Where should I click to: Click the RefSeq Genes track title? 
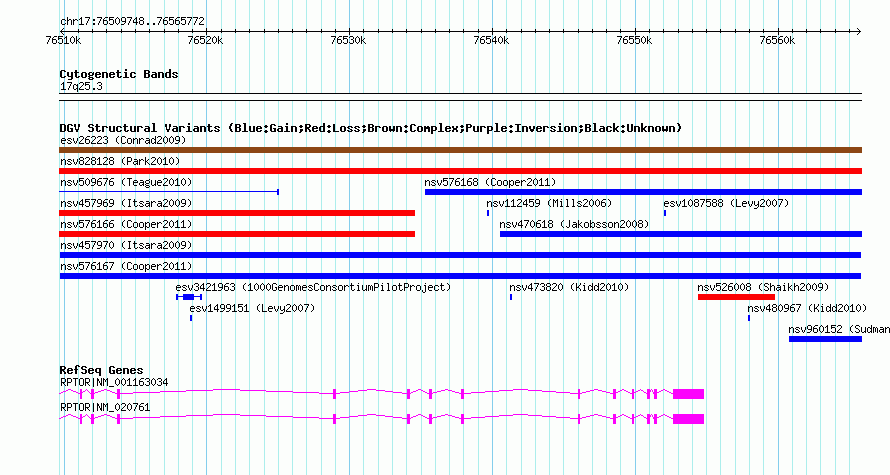(x=101, y=370)
